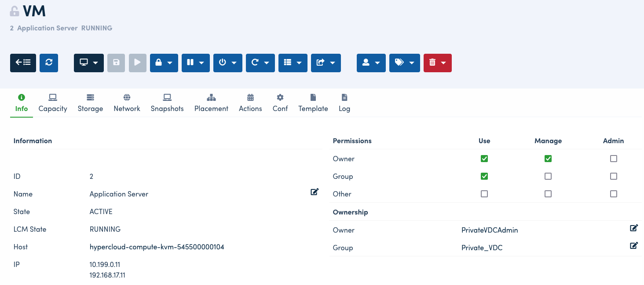The image size is (644, 285).
Task: Open the labels tag dropdown button
Action: click(x=404, y=63)
